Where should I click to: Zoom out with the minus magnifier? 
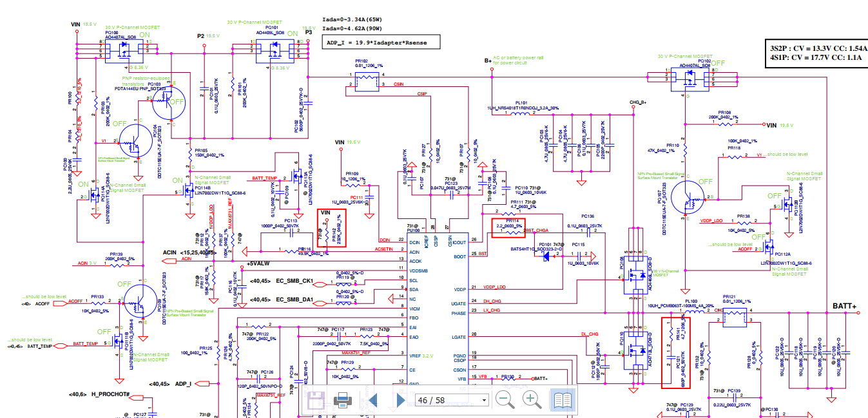coord(505,400)
